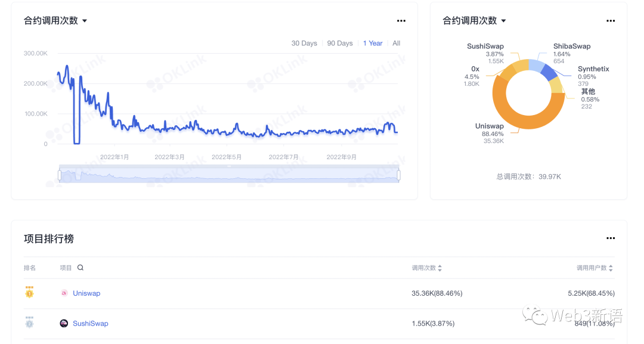Click the SushiSwap 3.87% donut label
The image size is (644, 344).
[485, 54]
